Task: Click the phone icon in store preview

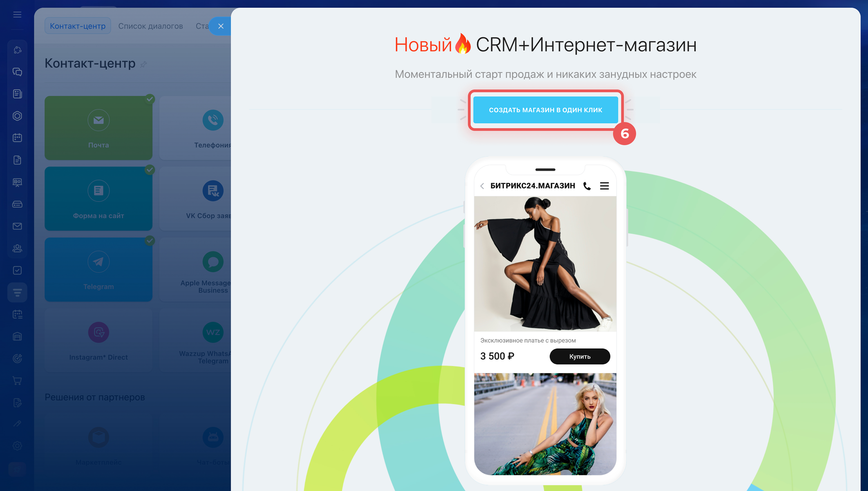Action: (x=587, y=186)
